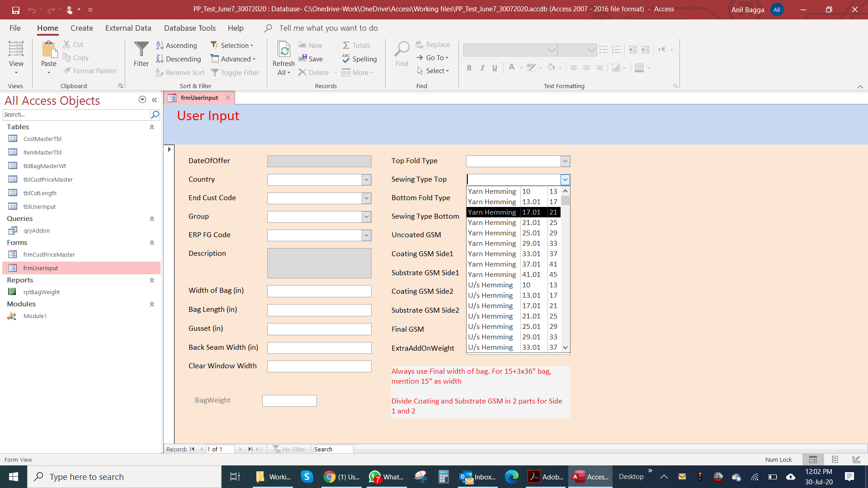Click the Save quick access icon
Viewport: 868px width, 488px height.
pyautogui.click(x=16, y=9)
